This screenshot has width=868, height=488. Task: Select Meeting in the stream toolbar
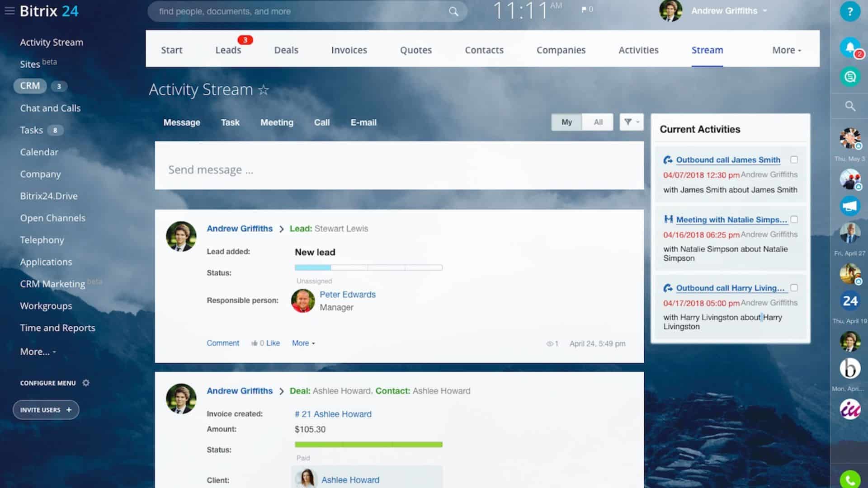tap(277, 122)
